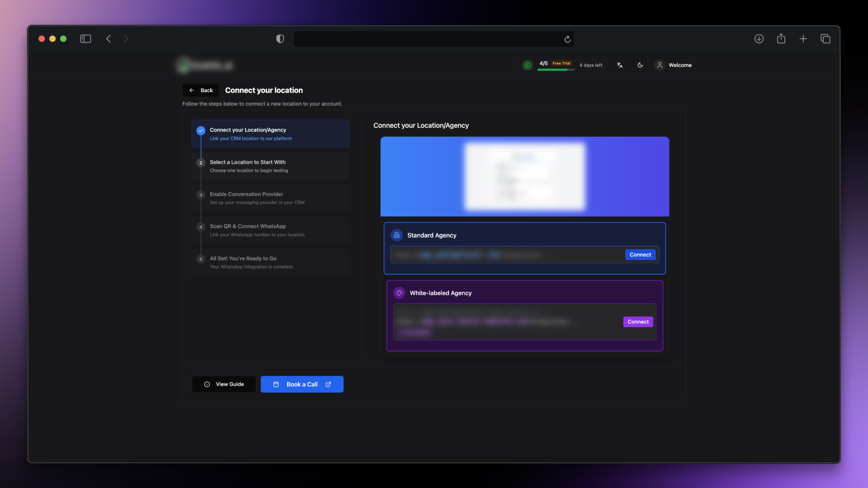Screen dimensions: 868x488
Task: Select the Connect your Location/Agency step
Action: click(x=270, y=134)
